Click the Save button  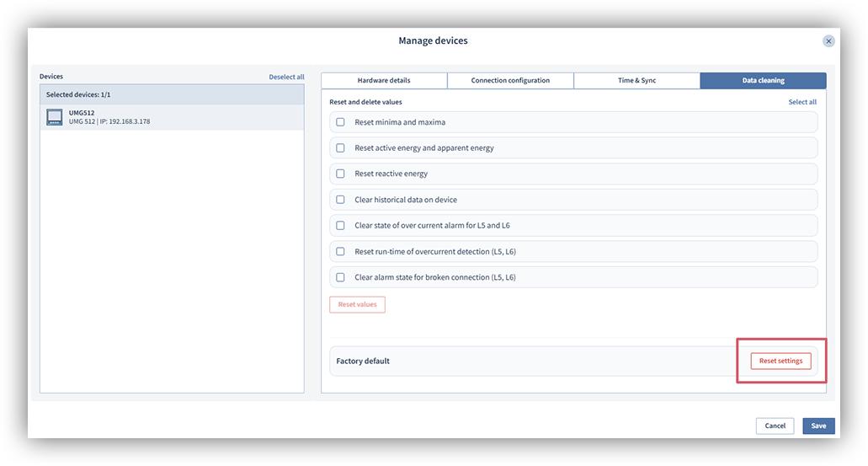[x=818, y=426]
